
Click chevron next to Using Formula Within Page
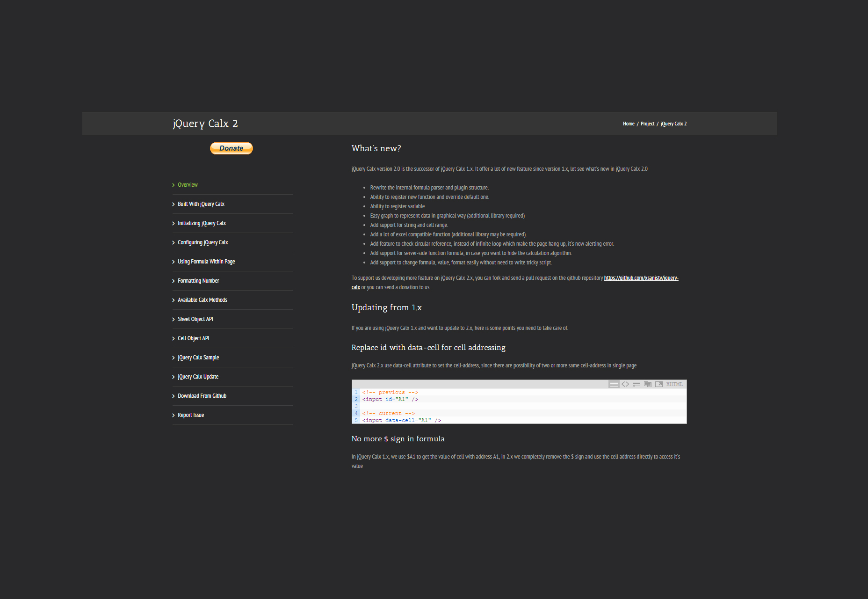pos(174,262)
